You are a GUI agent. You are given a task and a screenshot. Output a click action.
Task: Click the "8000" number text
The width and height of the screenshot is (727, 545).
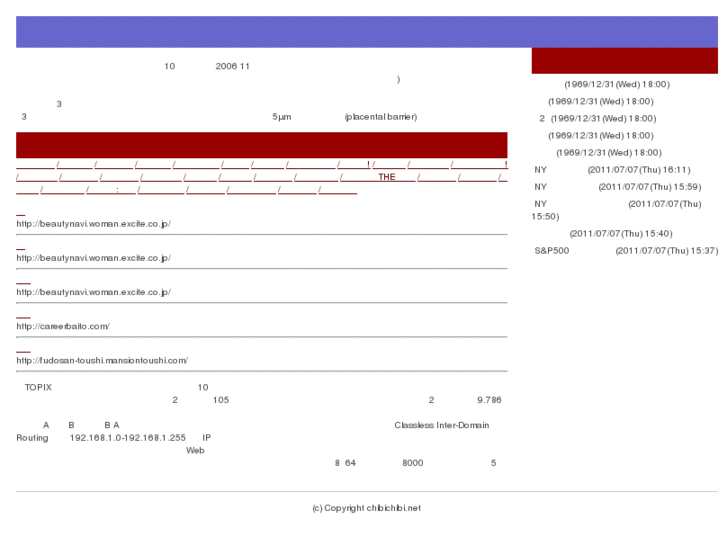[413, 463]
